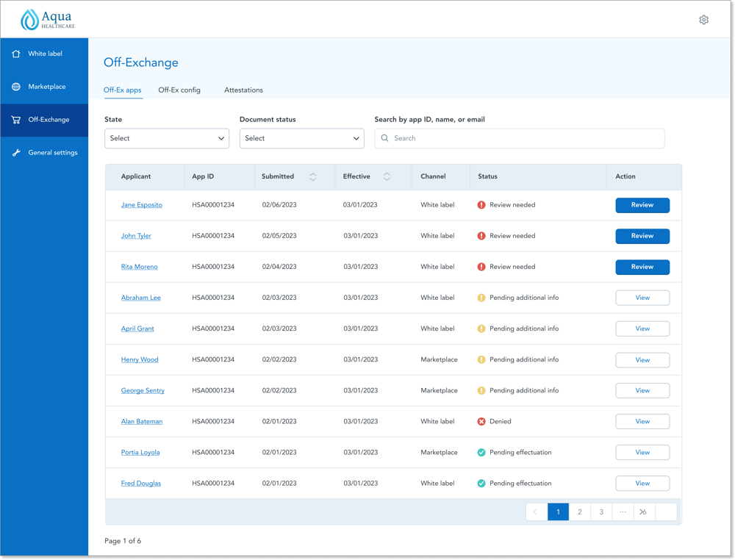The image size is (735, 560).
Task: Go to Marketplace using the globe icon
Action: pyautogui.click(x=16, y=87)
